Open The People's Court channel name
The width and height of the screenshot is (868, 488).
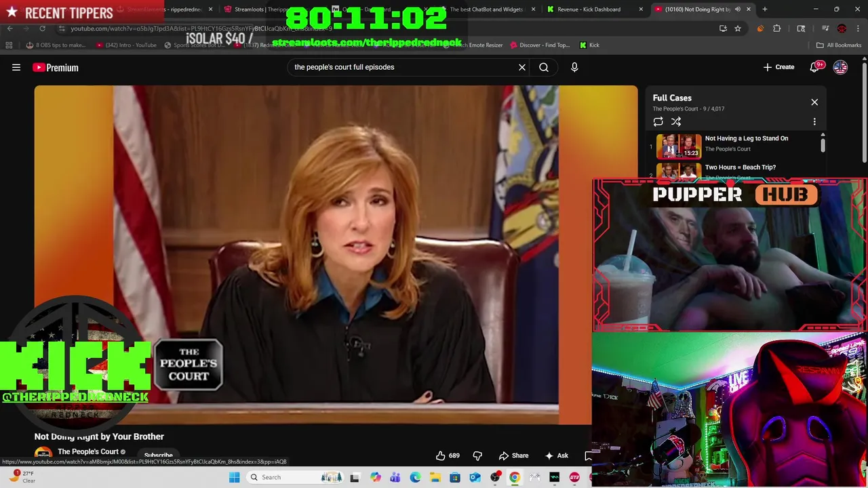(x=88, y=451)
